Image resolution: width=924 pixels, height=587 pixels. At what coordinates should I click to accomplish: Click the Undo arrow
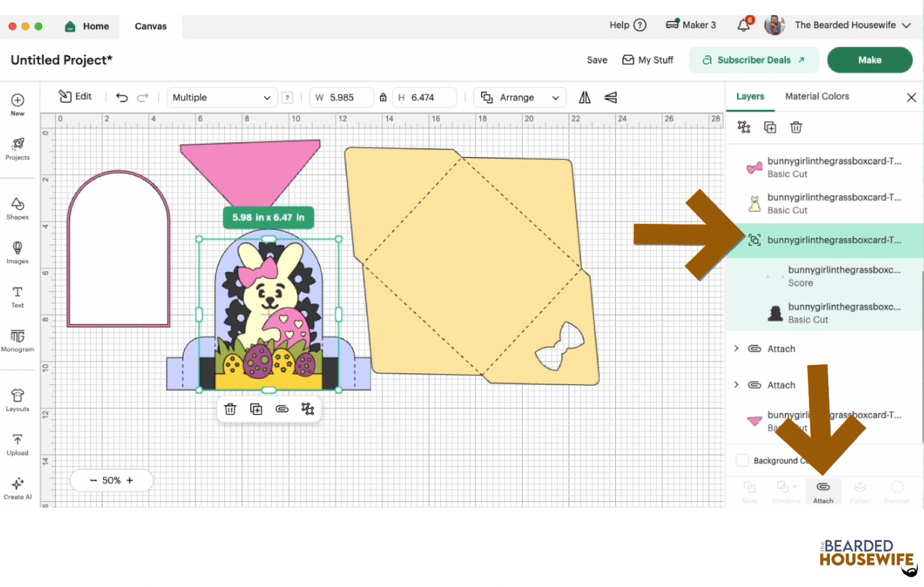pos(122,98)
